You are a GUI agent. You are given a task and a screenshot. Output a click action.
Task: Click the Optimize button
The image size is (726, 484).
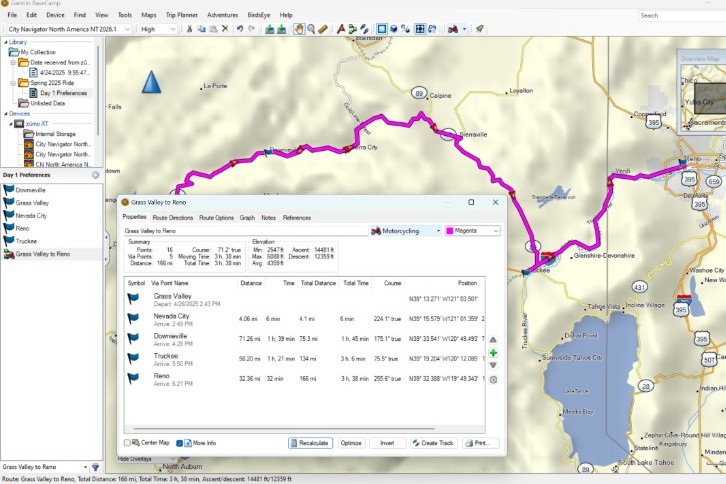pos(351,443)
